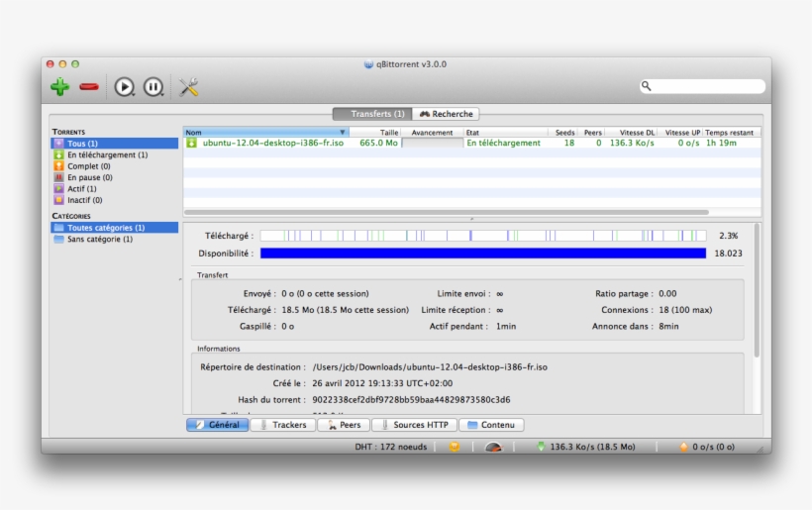Click the Actif filter icon
The width and height of the screenshot is (812, 510).
click(x=59, y=189)
